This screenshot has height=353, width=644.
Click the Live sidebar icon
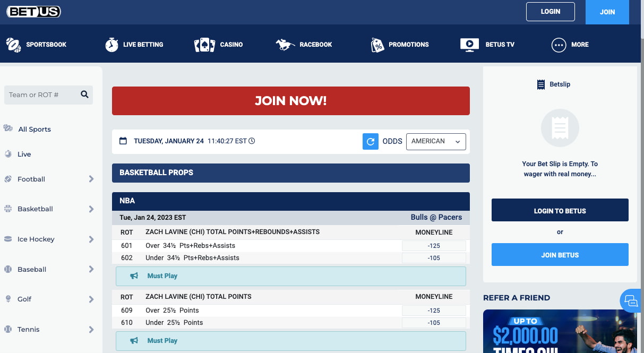tap(8, 154)
